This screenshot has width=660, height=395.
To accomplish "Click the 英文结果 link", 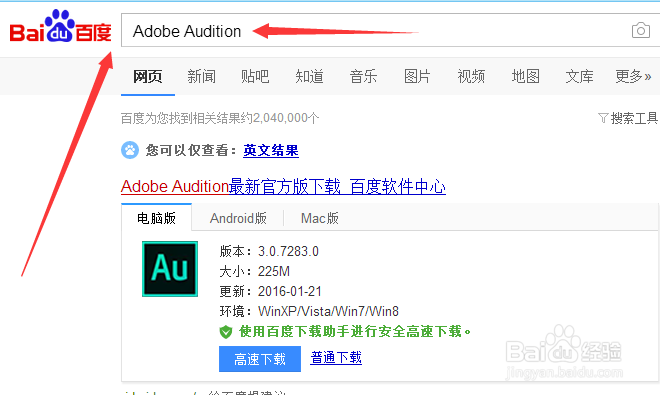I will (271, 150).
